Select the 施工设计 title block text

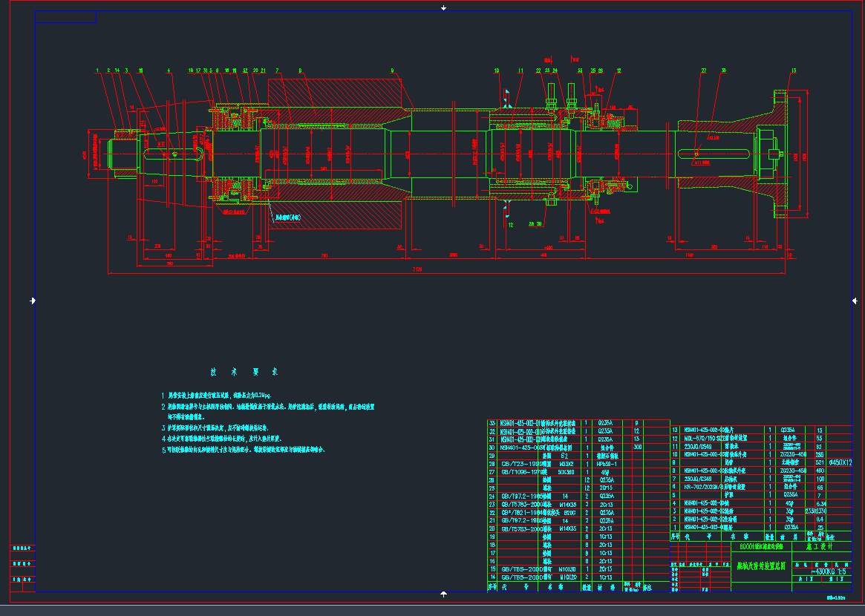(820, 546)
